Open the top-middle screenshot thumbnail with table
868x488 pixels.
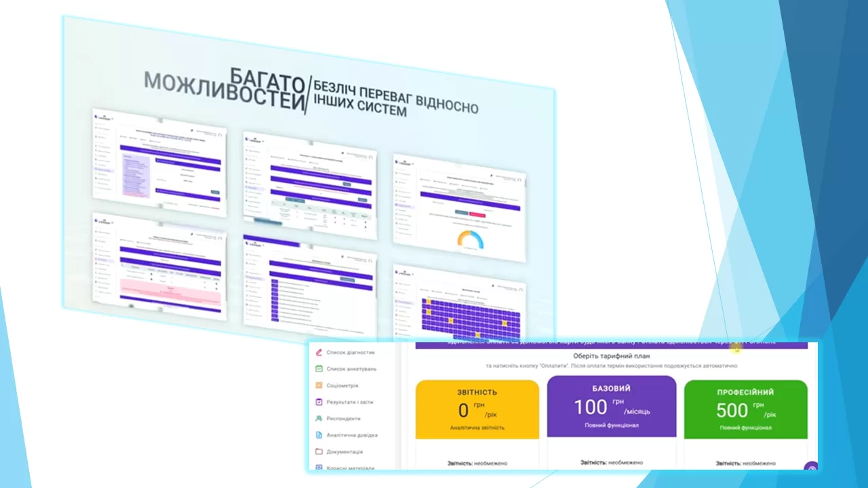click(309, 184)
